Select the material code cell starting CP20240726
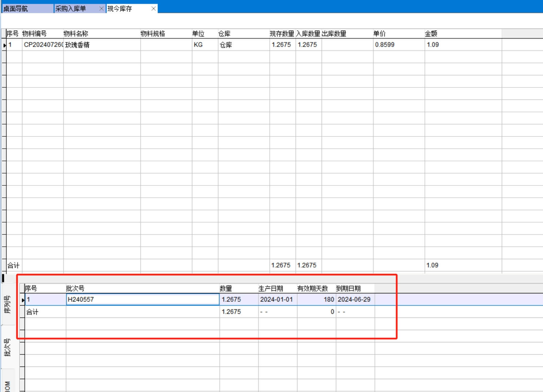 tap(43, 45)
